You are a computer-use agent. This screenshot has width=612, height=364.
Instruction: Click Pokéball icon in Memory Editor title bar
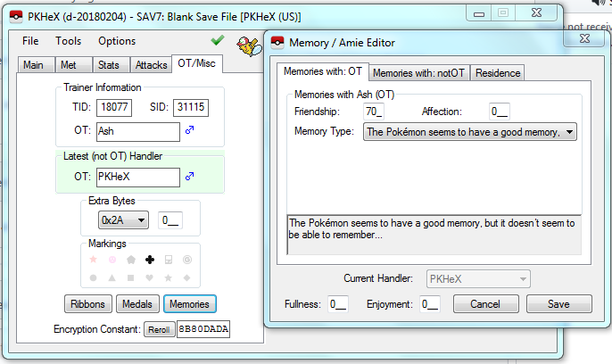coord(277,42)
